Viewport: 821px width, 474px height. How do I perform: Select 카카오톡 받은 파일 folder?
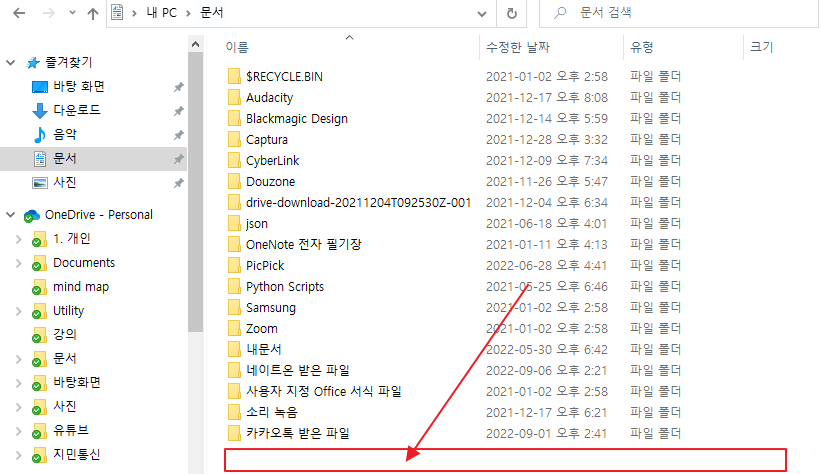[298, 433]
